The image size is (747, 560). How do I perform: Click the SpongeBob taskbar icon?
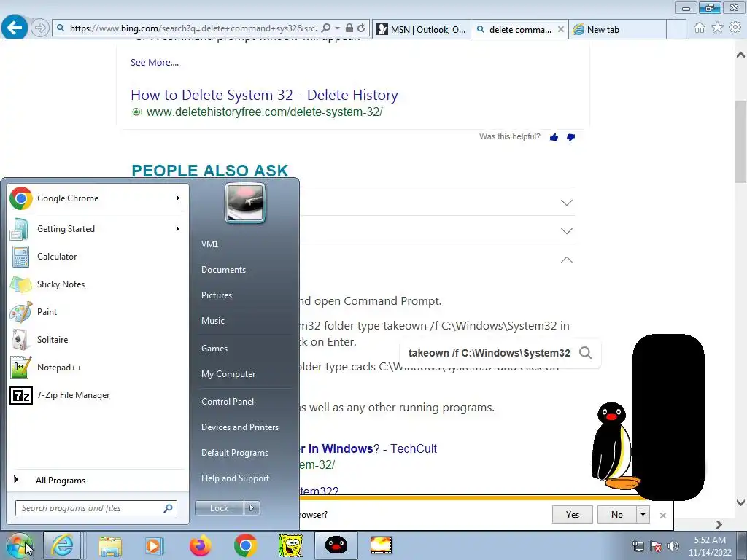click(290, 545)
